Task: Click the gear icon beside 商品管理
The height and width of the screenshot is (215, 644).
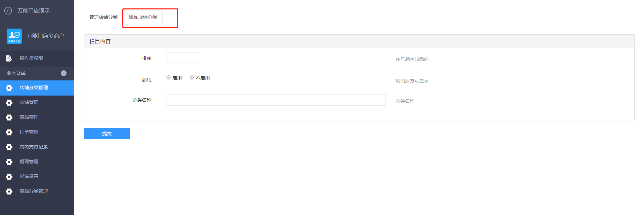Action: click(9, 117)
